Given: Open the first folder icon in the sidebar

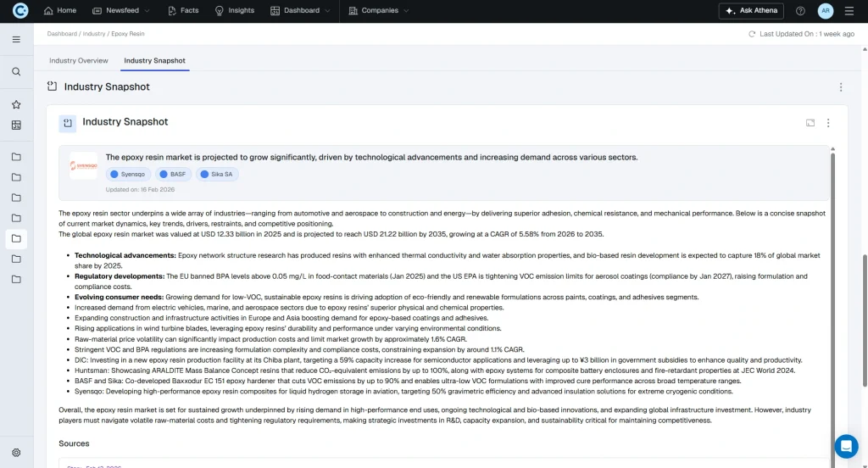Looking at the screenshot, I should click(x=16, y=157).
